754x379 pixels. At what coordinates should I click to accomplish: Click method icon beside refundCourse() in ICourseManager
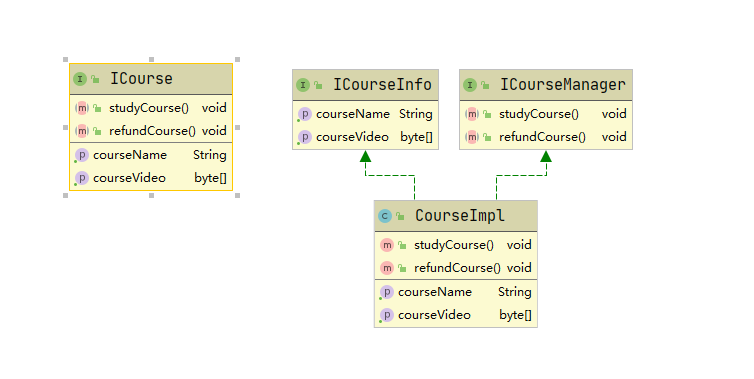point(472,137)
